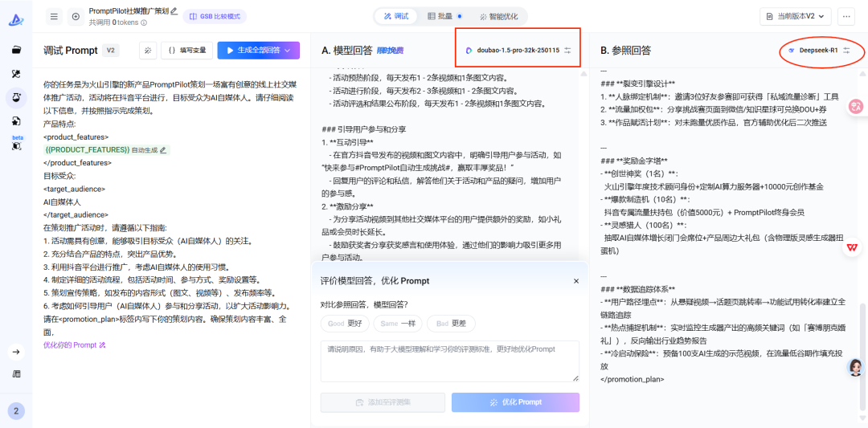Rate model answer as Same 一样

[398, 324]
